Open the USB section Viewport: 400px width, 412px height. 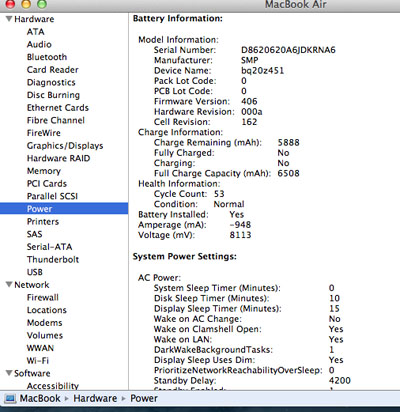[35, 272]
